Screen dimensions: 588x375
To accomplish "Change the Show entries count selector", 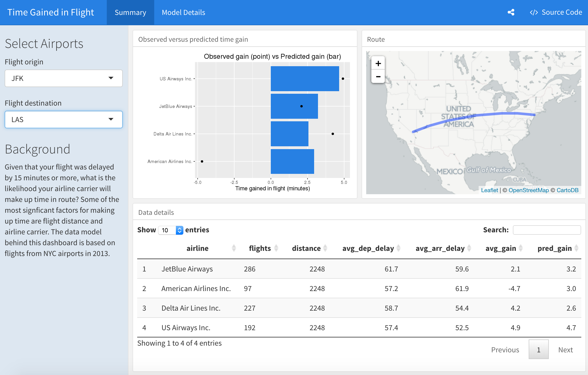I will pos(170,230).
